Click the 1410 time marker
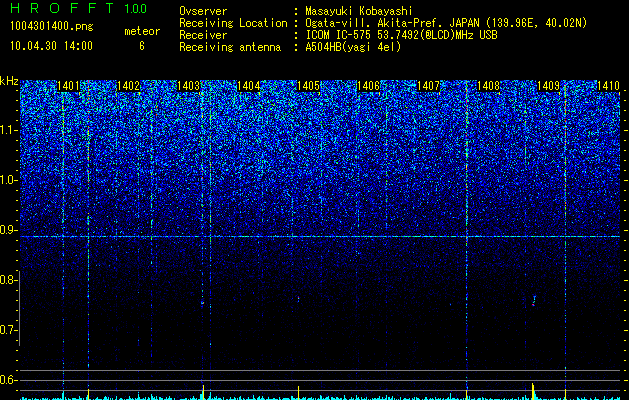 [608, 86]
